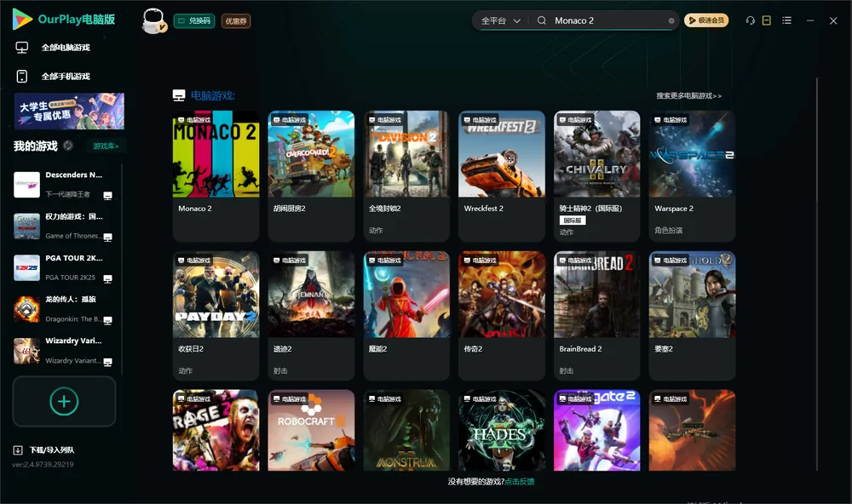The width and height of the screenshot is (852, 504).
Task: Select Wizardry Variants entry in my games
Action: [x=64, y=351]
